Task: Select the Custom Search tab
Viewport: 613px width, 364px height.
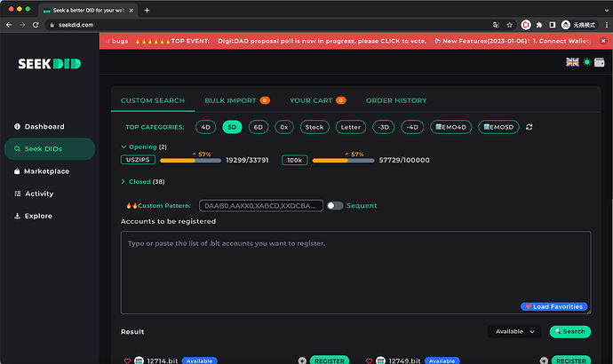Action: (x=153, y=100)
